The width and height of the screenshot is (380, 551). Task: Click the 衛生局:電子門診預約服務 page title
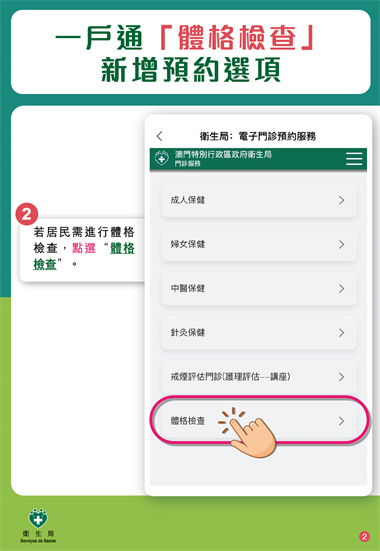(258, 136)
